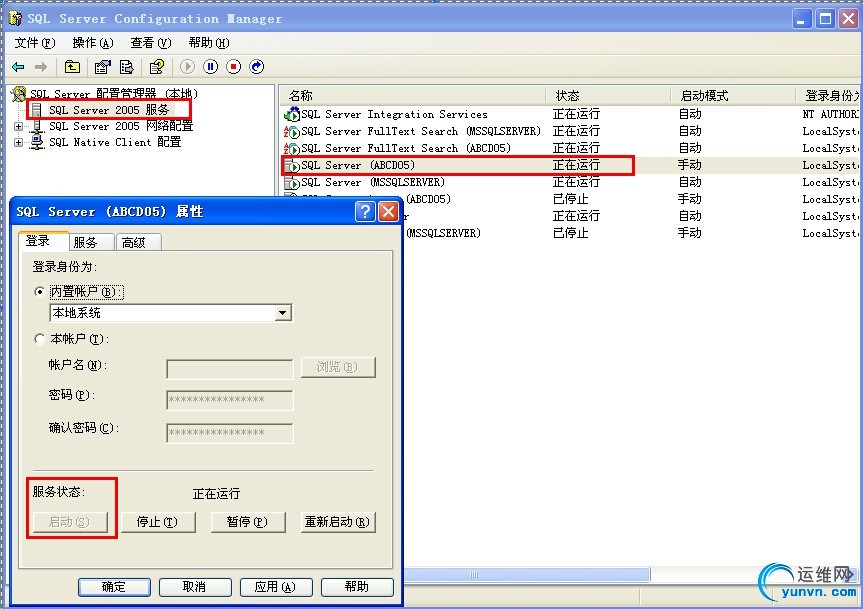Sort by the 启动模式 column header
Viewport: 863px width, 609px height.
point(733,96)
